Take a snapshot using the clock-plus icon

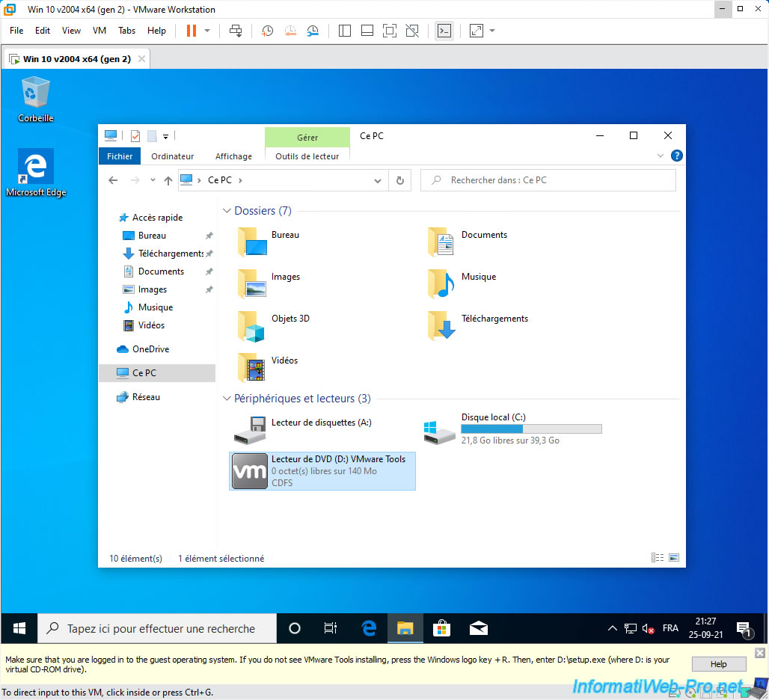tap(267, 31)
